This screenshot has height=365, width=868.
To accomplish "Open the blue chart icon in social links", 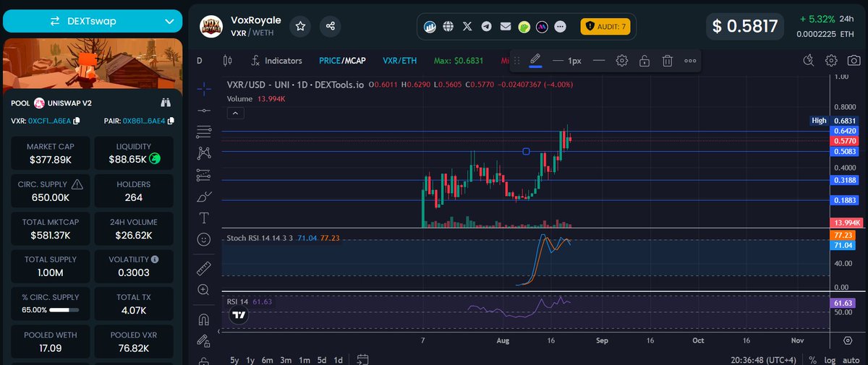I will pos(430,27).
